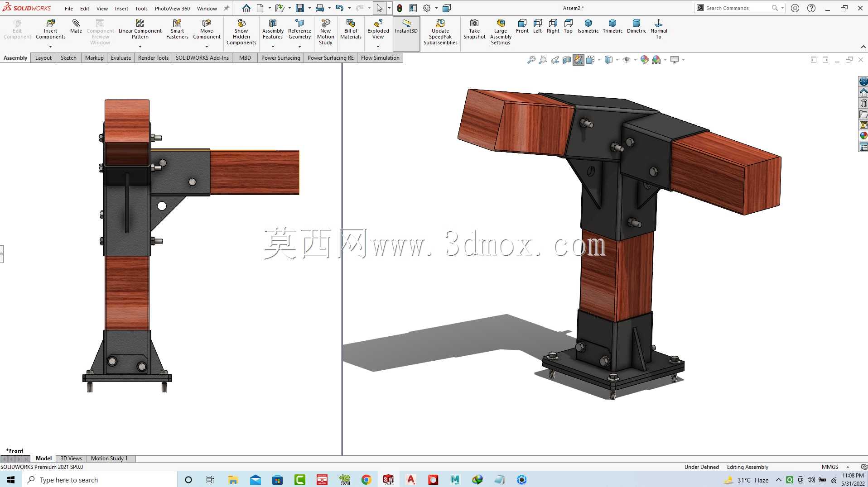Image resolution: width=868 pixels, height=487 pixels.
Task: Set Isometric view orientation
Action: [588, 26]
